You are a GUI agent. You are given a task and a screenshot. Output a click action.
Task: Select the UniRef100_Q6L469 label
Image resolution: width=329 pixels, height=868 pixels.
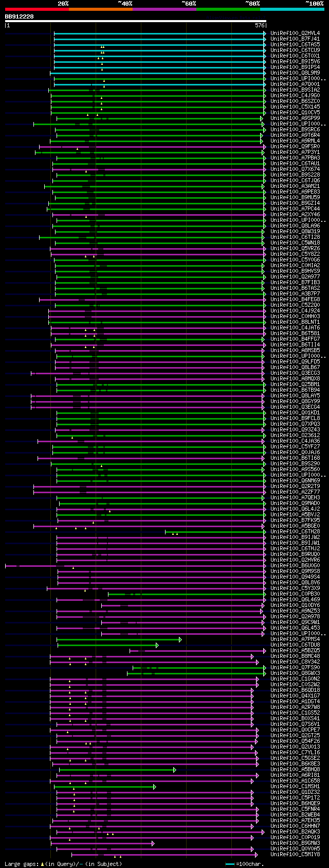pos(295,599)
